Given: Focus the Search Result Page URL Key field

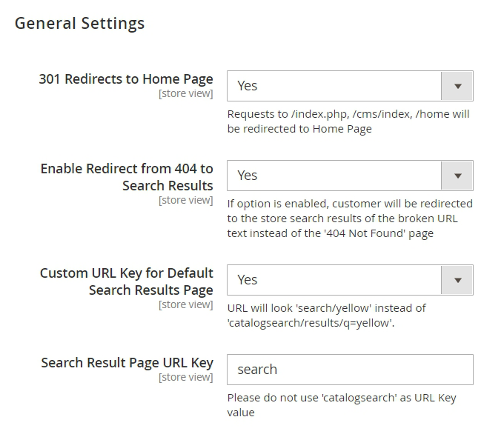Looking at the screenshot, I should coord(350,370).
